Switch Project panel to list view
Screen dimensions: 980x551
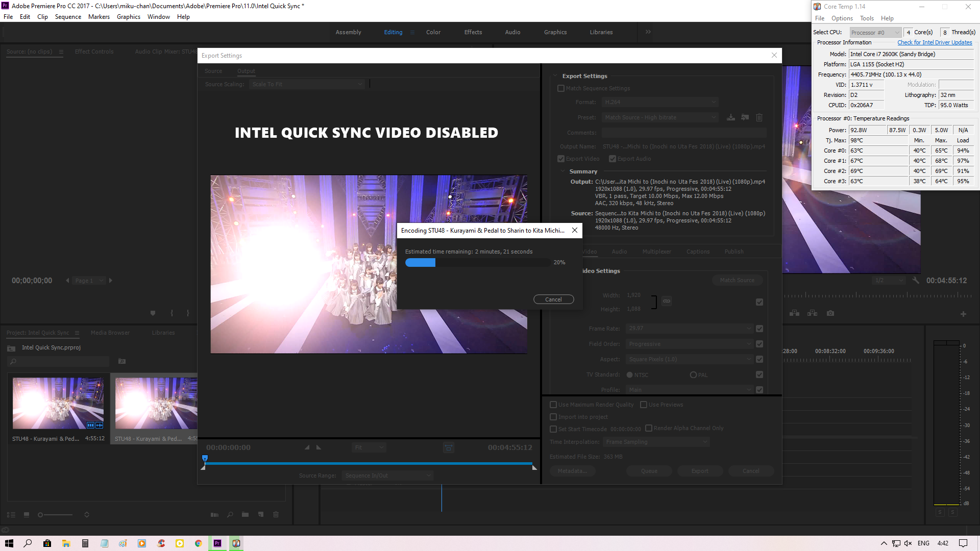11,515
